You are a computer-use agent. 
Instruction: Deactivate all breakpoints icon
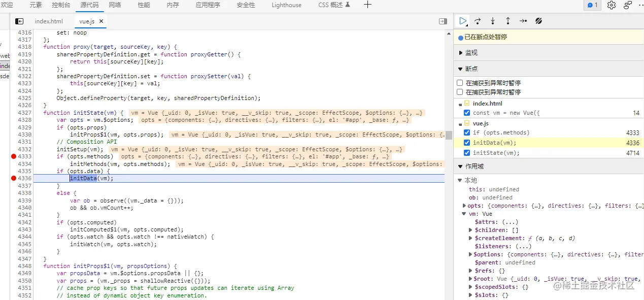539,21
